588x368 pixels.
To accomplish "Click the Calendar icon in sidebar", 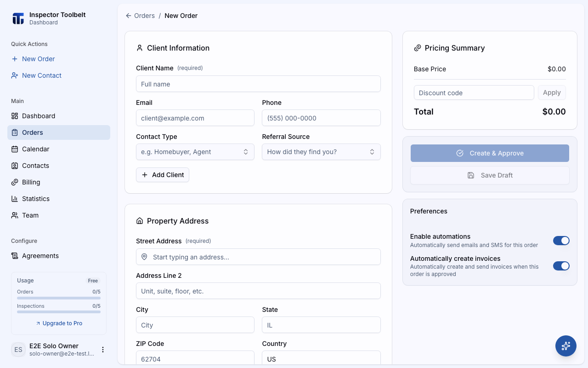I will tap(15, 149).
